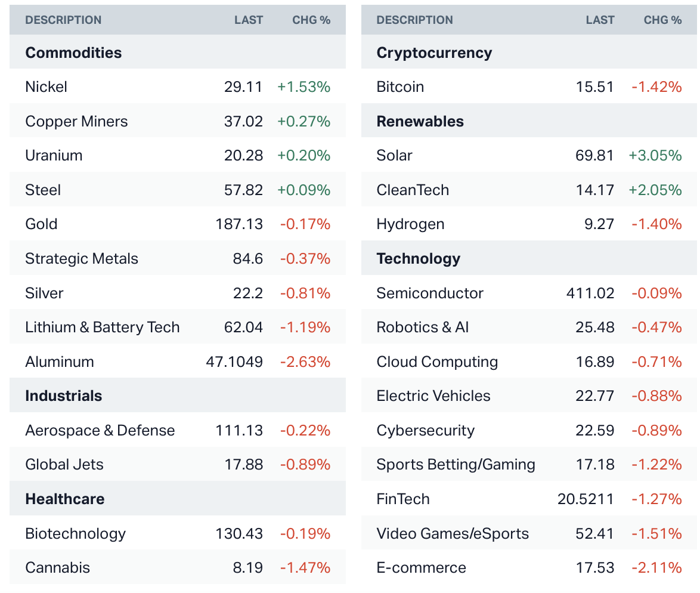Open the Bitcoin row
Viewport: 700px width, 593px height.
click(x=400, y=87)
